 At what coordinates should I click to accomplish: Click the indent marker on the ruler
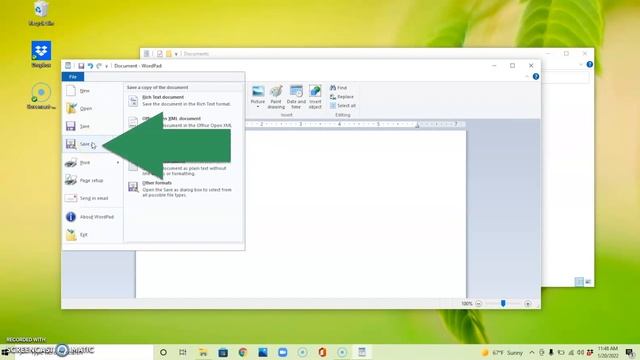tap(417, 125)
